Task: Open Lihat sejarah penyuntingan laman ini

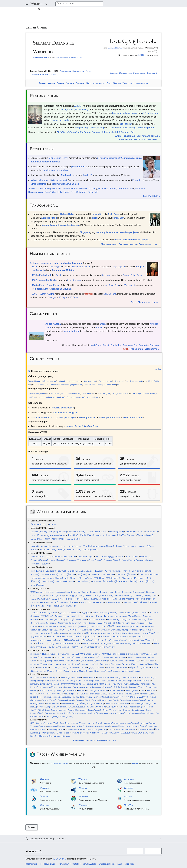Action: tap(48, 838)
